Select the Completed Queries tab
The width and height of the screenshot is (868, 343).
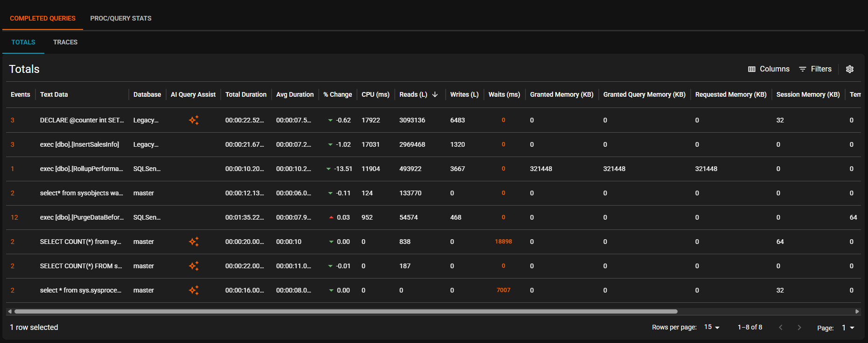(x=42, y=18)
